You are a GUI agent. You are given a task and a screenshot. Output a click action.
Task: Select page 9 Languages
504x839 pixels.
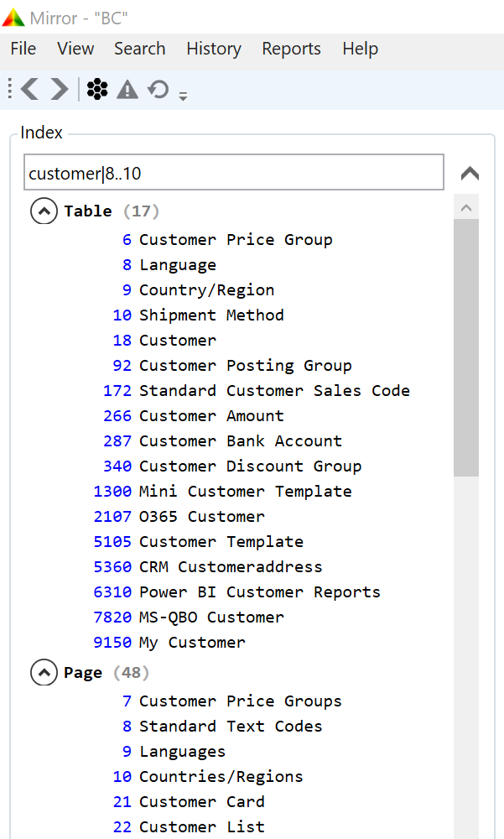tap(174, 751)
